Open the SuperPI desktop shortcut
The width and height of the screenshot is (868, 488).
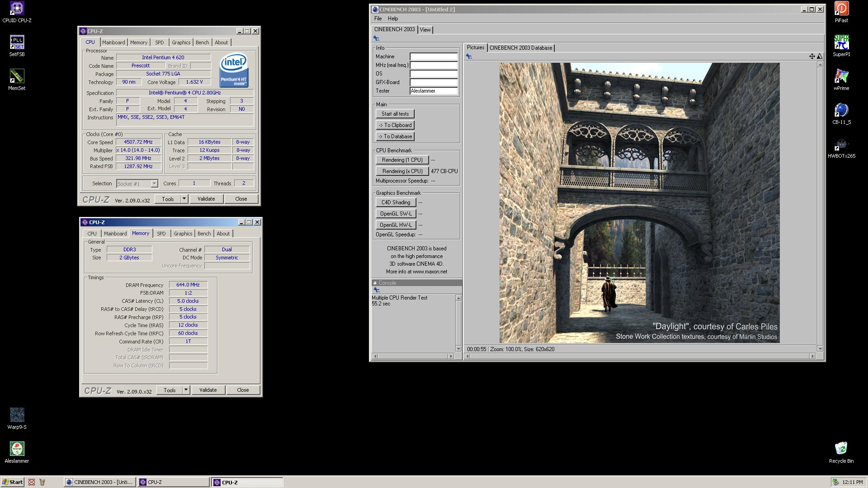tap(841, 46)
